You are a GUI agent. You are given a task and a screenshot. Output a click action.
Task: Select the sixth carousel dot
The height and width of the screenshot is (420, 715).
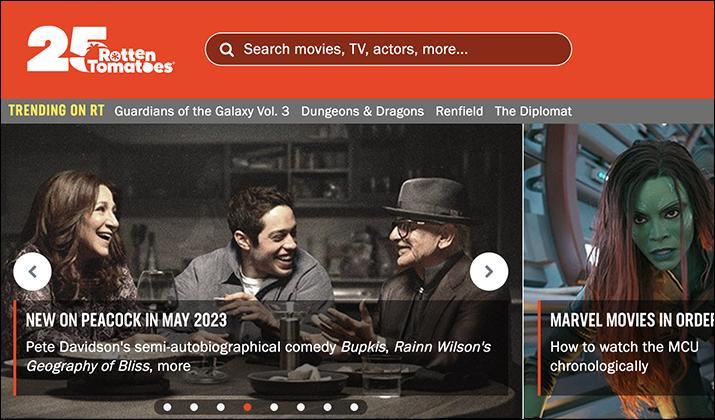pyautogui.click(x=301, y=407)
